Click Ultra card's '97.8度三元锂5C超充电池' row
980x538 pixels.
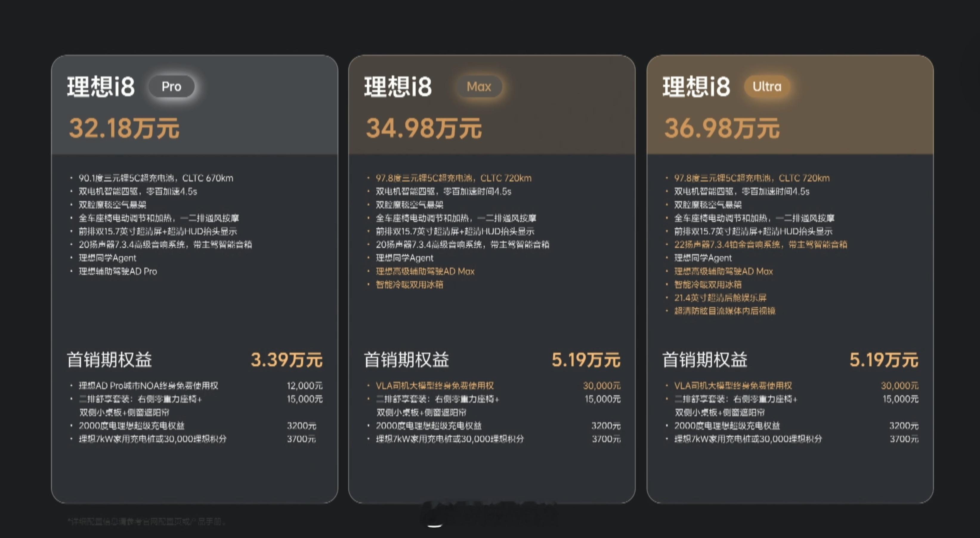[752, 178]
